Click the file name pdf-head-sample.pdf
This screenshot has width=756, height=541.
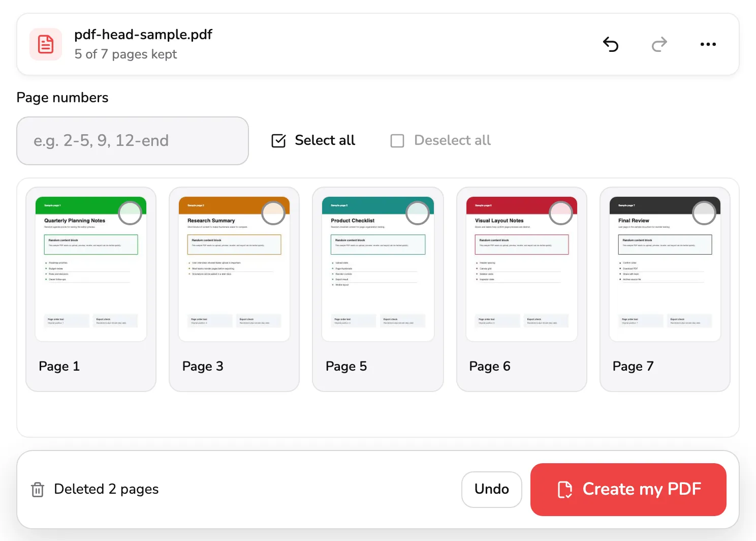[143, 35]
